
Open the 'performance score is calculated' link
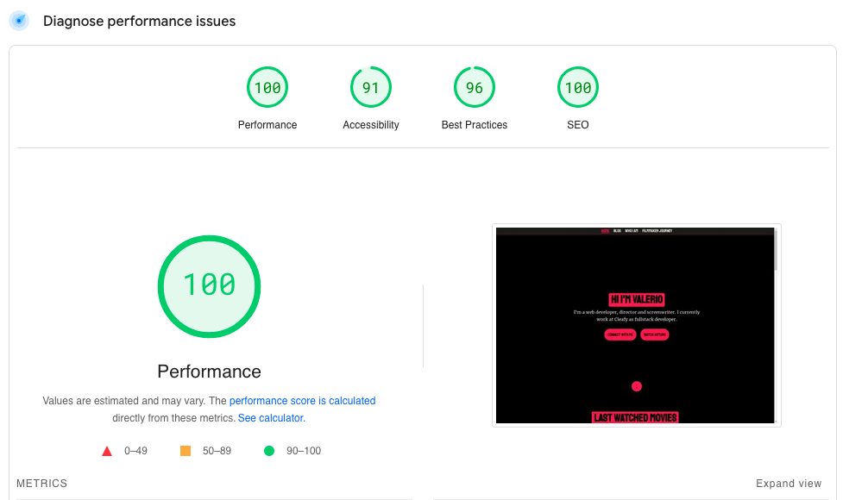point(302,401)
